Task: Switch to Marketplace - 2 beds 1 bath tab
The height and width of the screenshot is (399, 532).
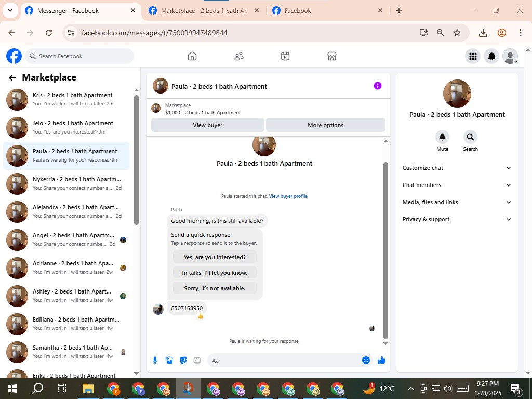Action: 204,11
